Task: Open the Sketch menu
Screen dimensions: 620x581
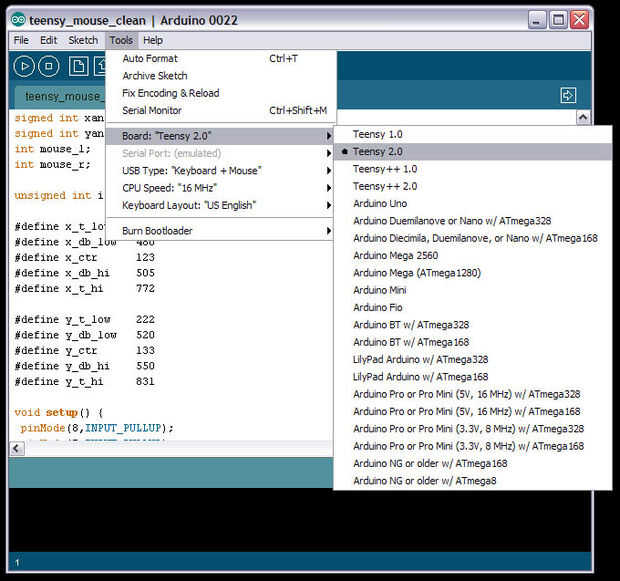Action: click(x=83, y=40)
